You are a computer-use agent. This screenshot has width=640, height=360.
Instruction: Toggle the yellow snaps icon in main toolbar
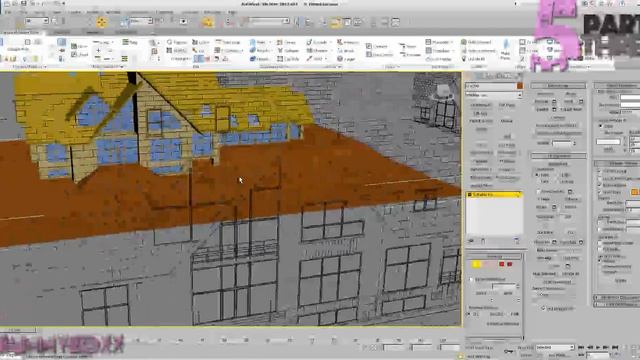tap(208, 22)
